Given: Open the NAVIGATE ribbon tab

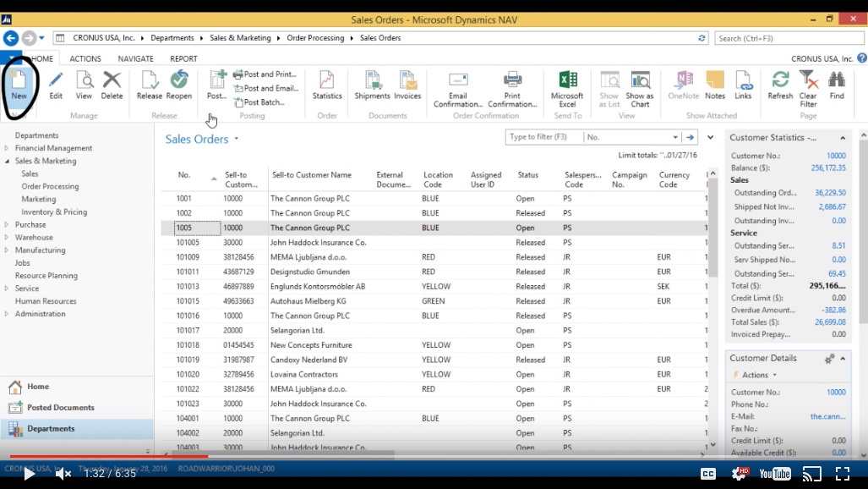Looking at the screenshot, I should tap(135, 58).
